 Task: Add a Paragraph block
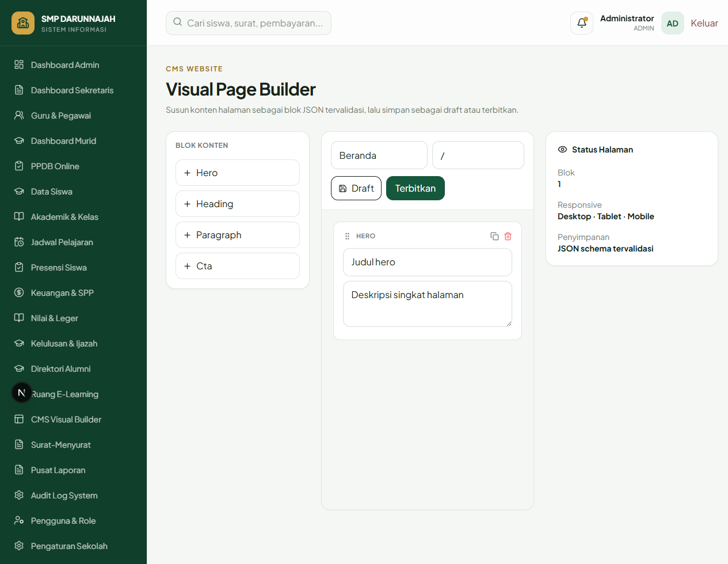tap(238, 235)
